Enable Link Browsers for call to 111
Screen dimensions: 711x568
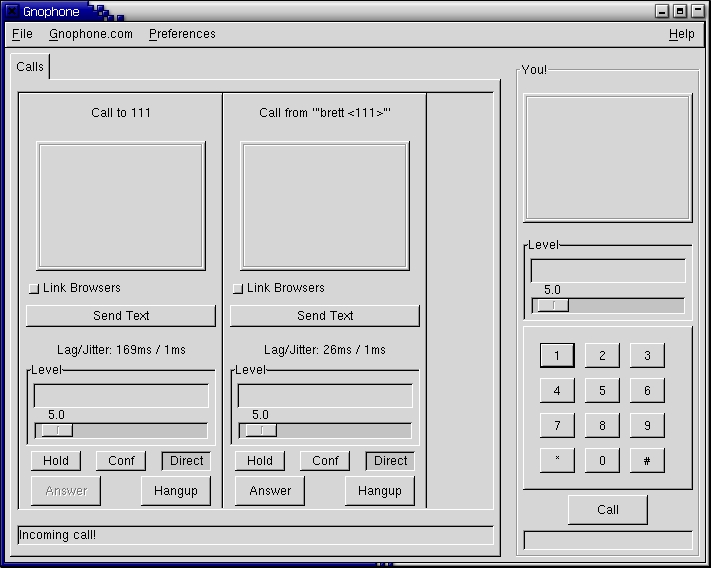(34, 289)
